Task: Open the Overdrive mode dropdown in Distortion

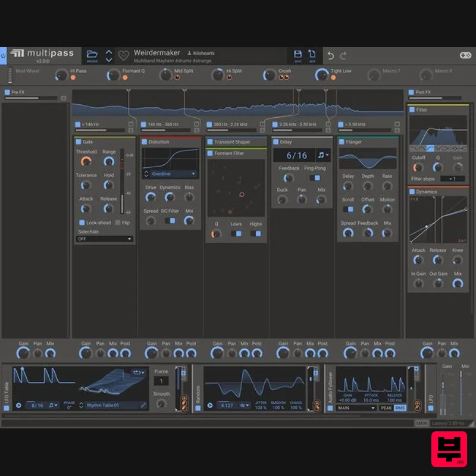Action: 171,173
